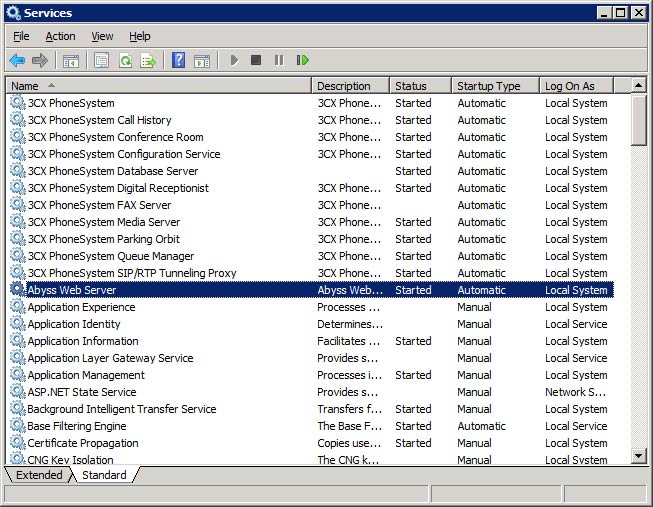The image size is (653, 507).
Task: Click the Restart Service icon
Action: [303, 60]
